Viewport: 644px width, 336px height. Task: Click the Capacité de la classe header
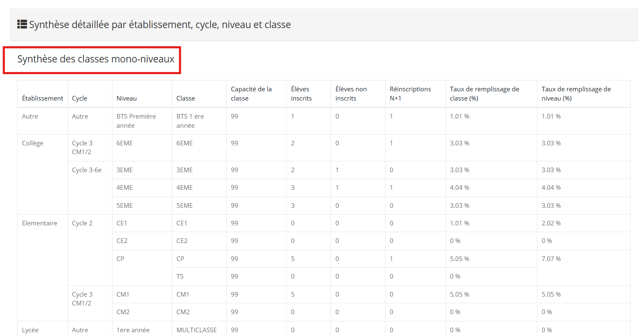click(251, 93)
